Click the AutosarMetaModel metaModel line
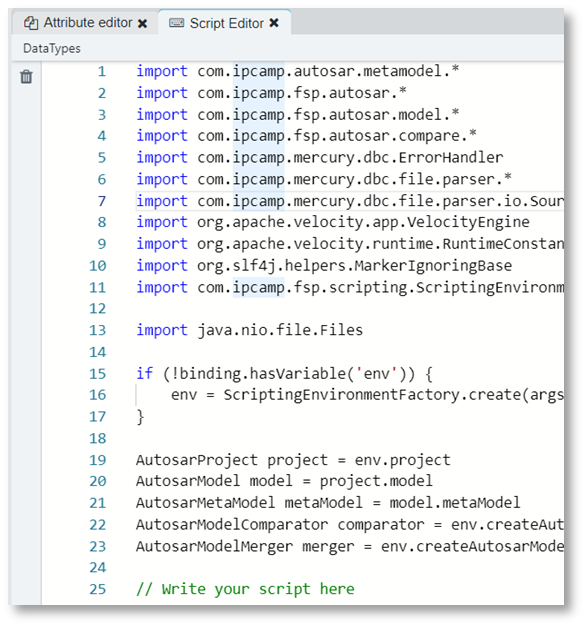Image resolution: width=587 pixels, height=628 pixels. [x=328, y=503]
